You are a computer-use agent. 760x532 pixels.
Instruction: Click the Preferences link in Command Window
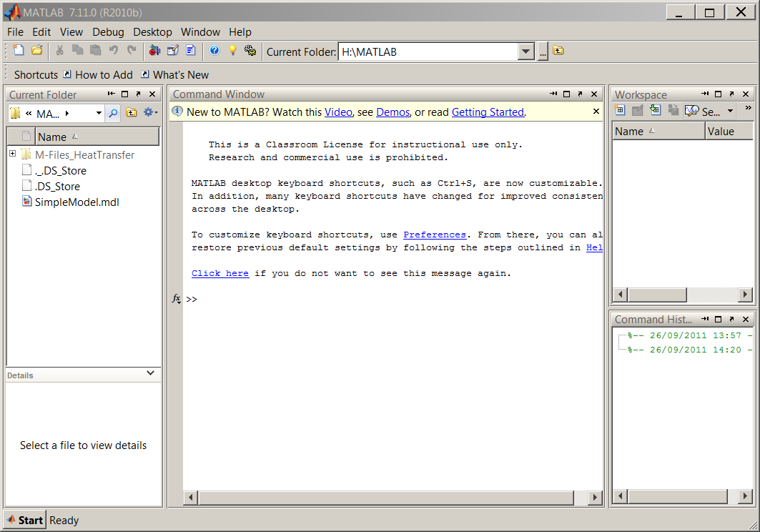(x=434, y=235)
